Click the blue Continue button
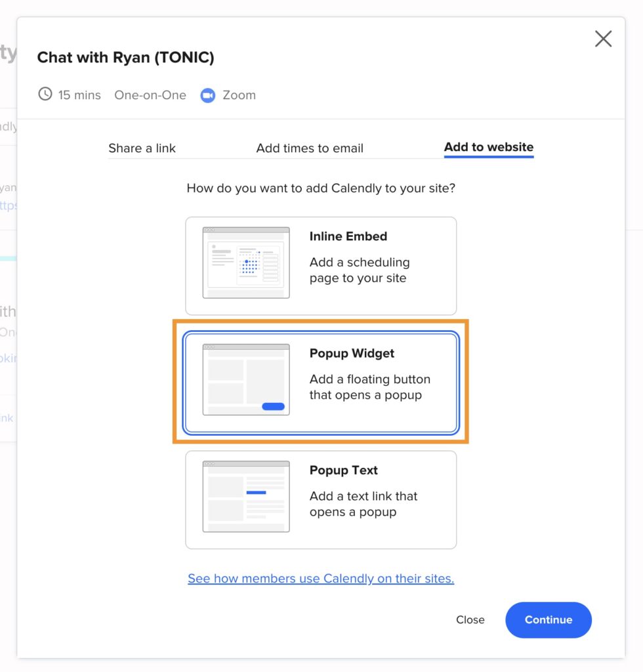Viewport: 643px width, 672px height. 549,619
